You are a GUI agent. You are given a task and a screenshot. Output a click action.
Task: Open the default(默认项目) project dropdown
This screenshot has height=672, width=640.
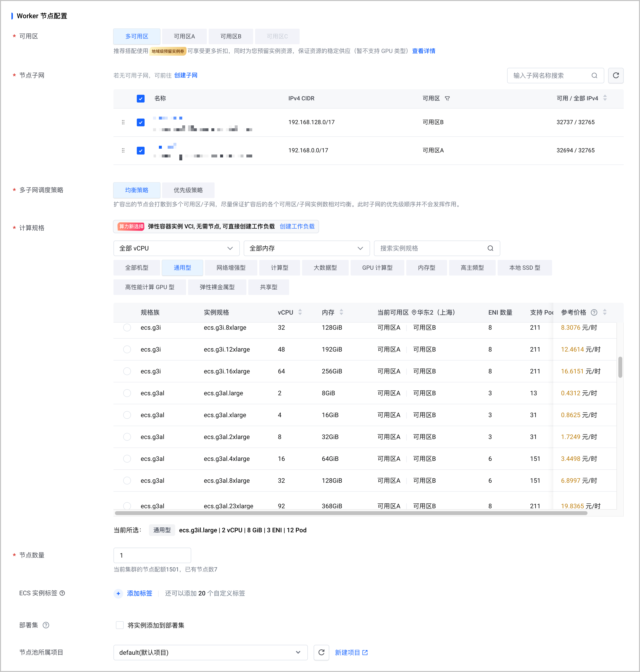(x=210, y=652)
